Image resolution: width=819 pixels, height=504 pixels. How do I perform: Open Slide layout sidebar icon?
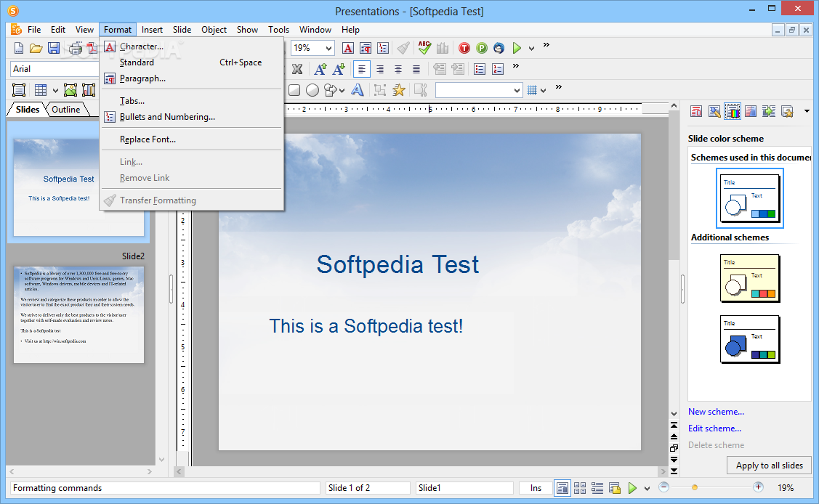pos(696,111)
